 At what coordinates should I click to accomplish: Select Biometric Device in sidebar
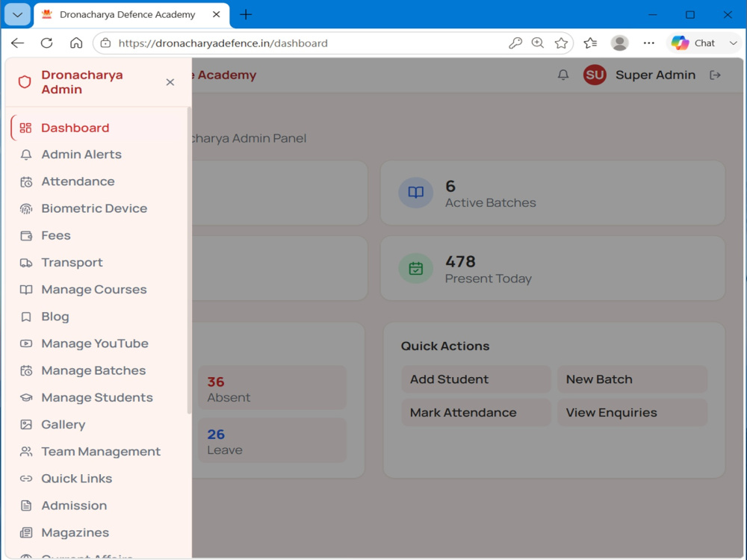(x=99, y=208)
